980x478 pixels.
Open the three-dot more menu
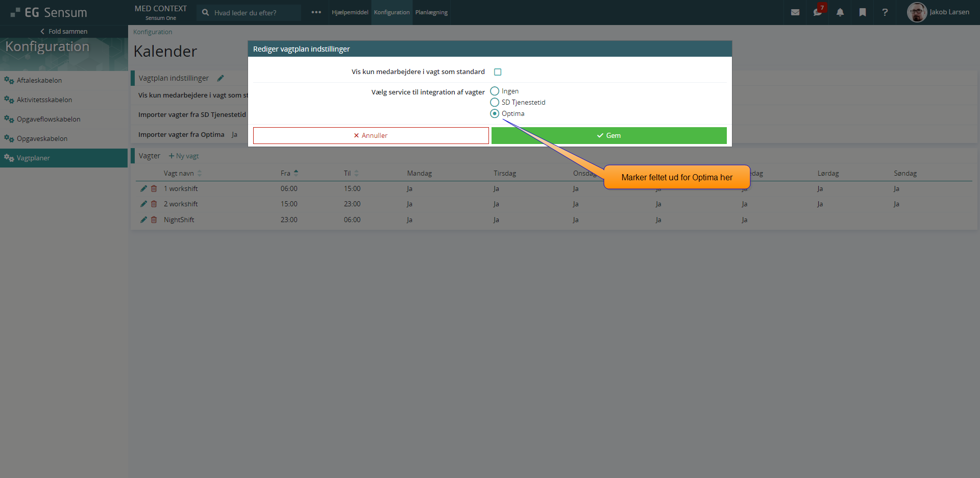pos(316,12)
